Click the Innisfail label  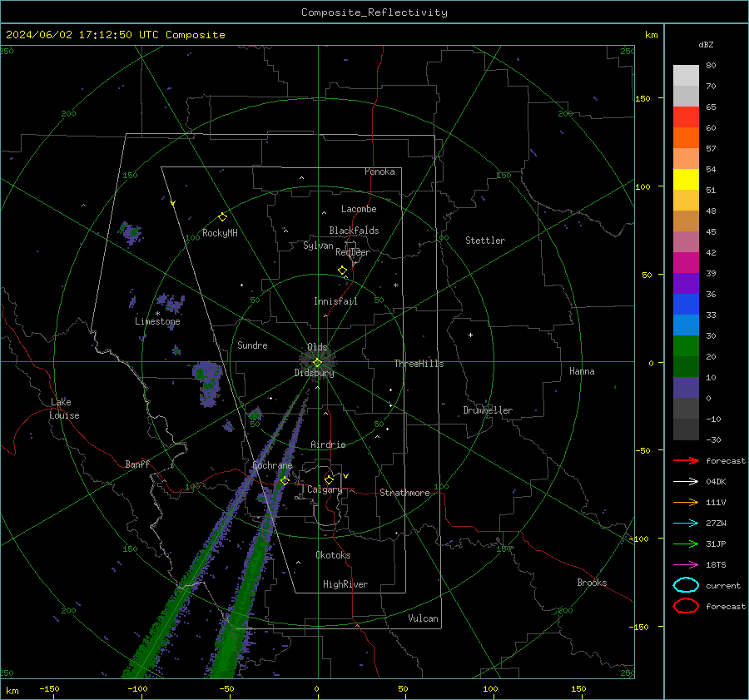click(335, 301)
